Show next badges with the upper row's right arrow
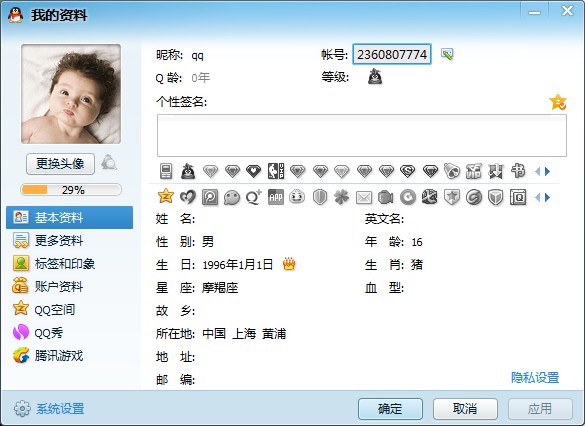This screenshot has width=585, height=426. (547, 172)
